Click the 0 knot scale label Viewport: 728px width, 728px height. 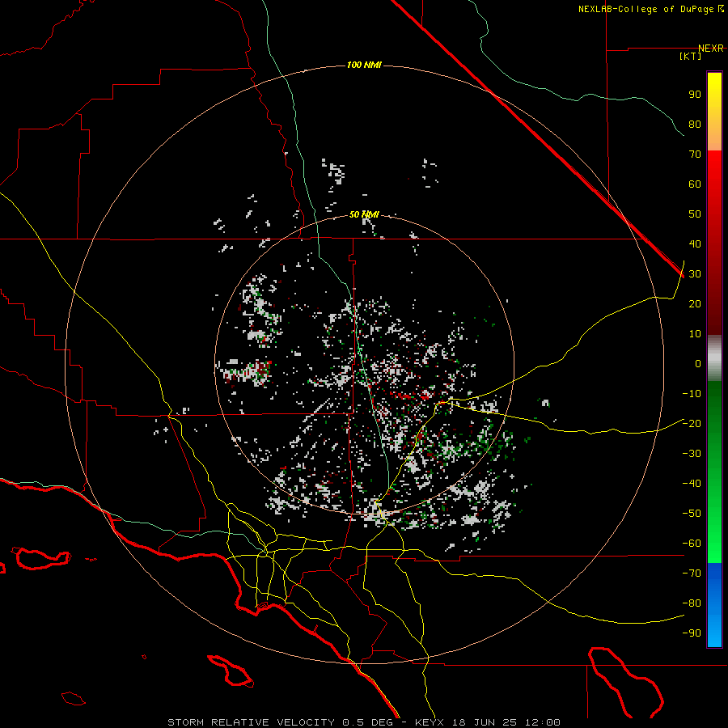pos(698,364)
